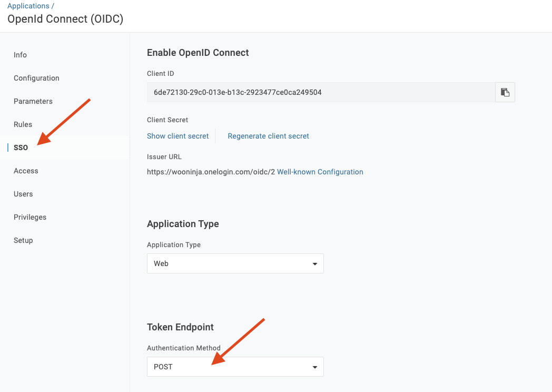
Task: Click the Issuer URL text
Action: point(211,172)
